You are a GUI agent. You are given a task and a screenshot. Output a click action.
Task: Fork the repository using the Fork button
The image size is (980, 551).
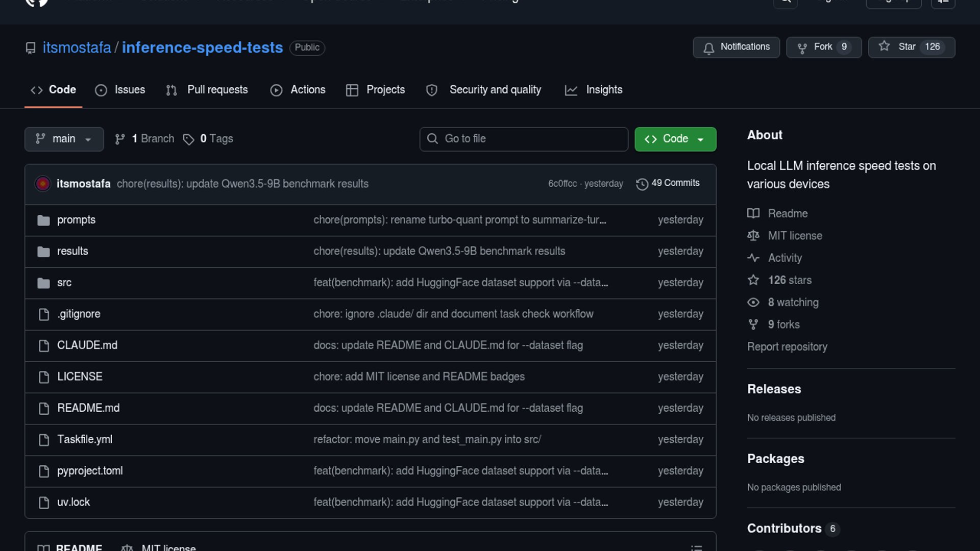823,47
